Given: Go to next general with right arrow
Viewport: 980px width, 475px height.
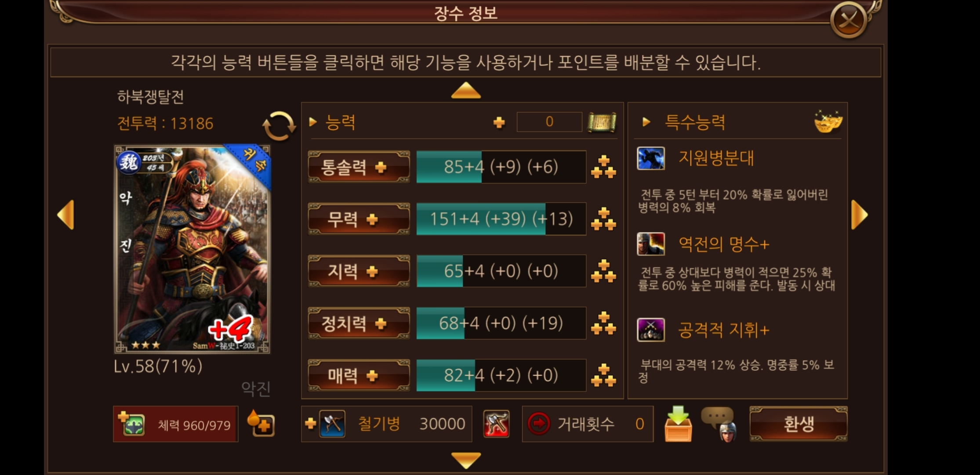Looking at the screenshot, I should tap(860, 215).
